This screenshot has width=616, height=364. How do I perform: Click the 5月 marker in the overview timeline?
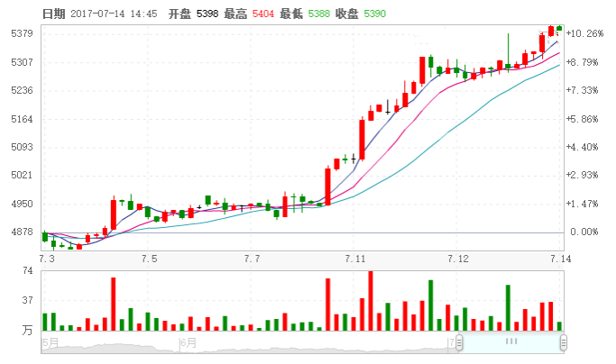pyautogui.click(x=51, y=342)
